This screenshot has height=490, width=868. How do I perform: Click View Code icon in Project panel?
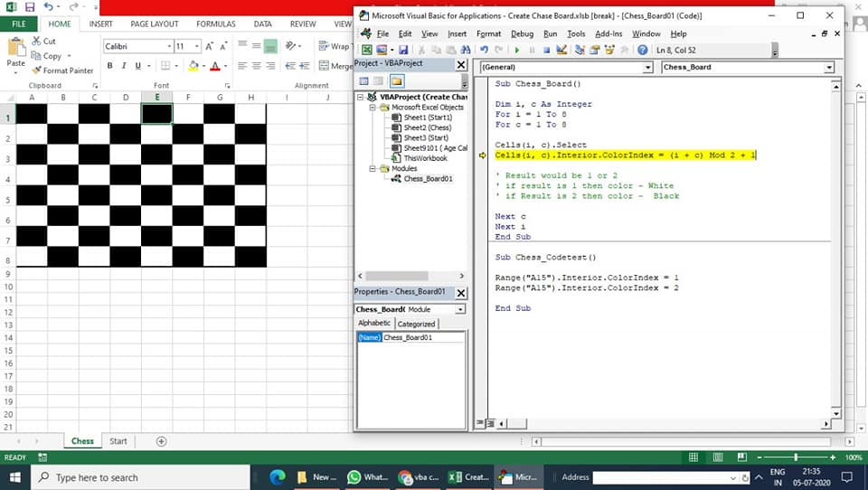(363, 81)
